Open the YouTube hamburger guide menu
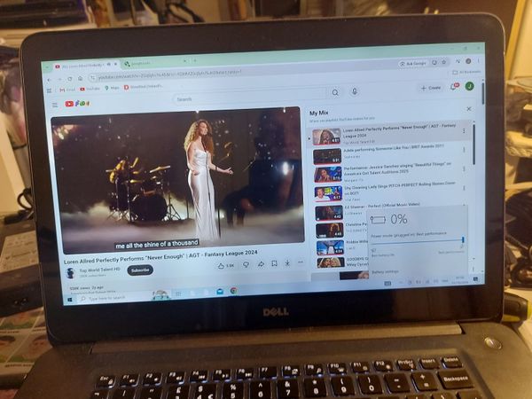 [x=55, y=105]
